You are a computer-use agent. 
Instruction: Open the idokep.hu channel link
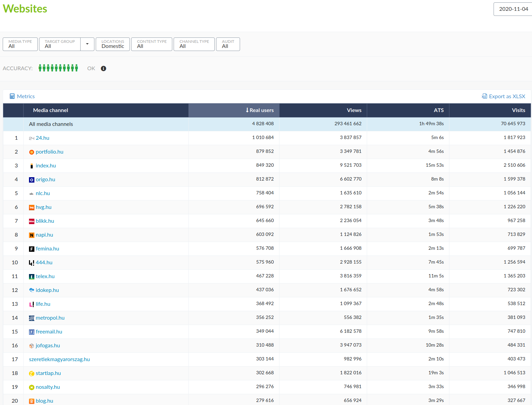click(47, 290)
